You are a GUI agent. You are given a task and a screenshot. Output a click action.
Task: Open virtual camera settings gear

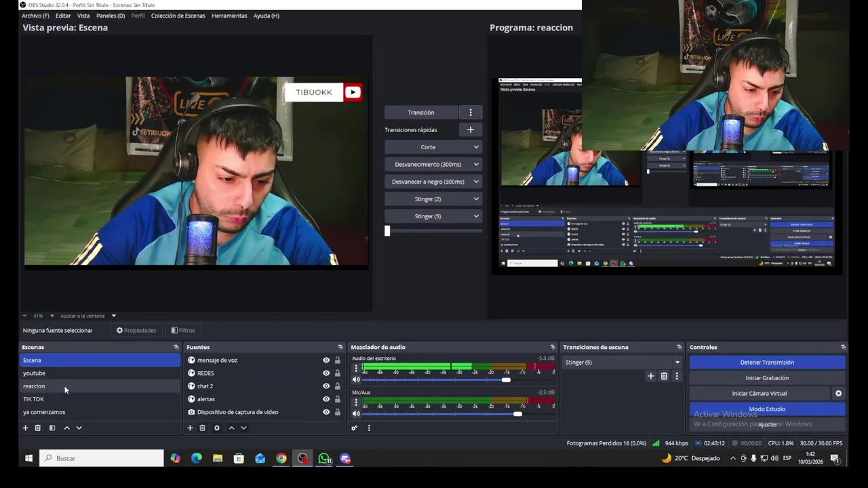[x=838, y=393]
